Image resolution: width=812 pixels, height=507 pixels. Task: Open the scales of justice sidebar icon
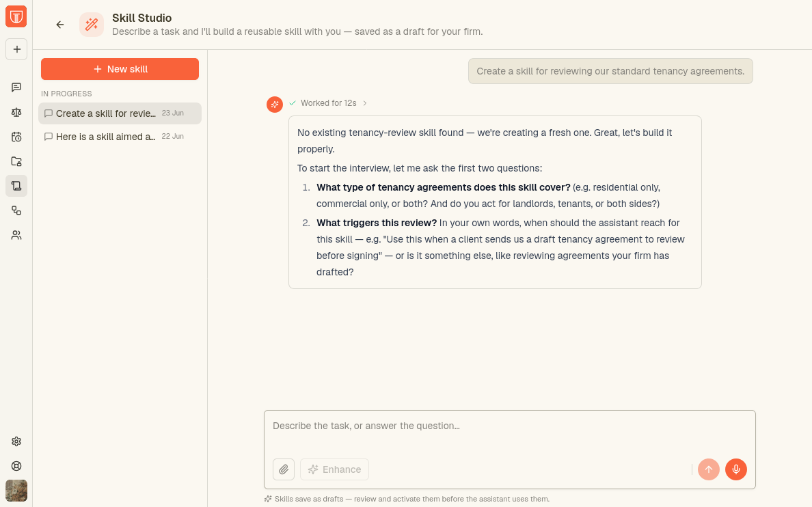pyautogui.click(x=16, y=112)
